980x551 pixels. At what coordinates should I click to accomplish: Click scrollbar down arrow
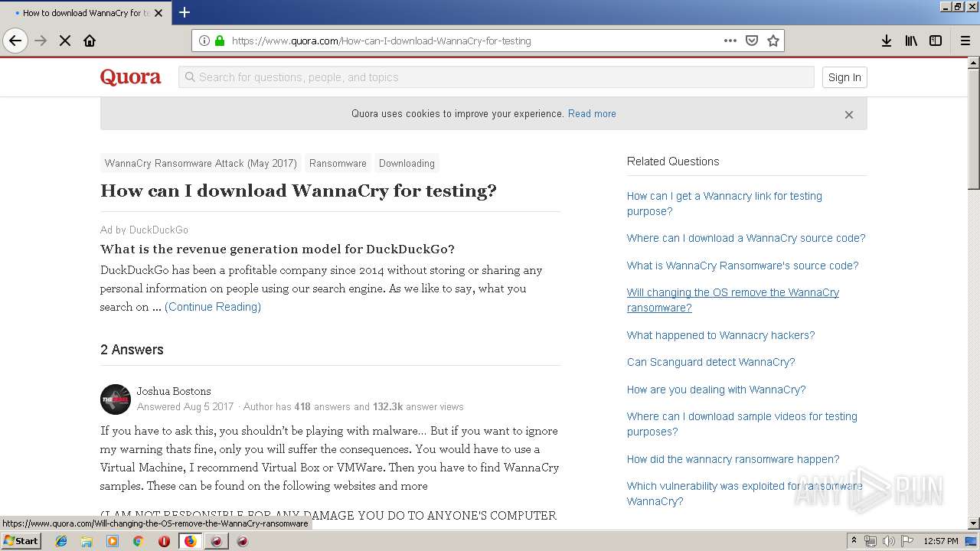(x=974, y=523)
